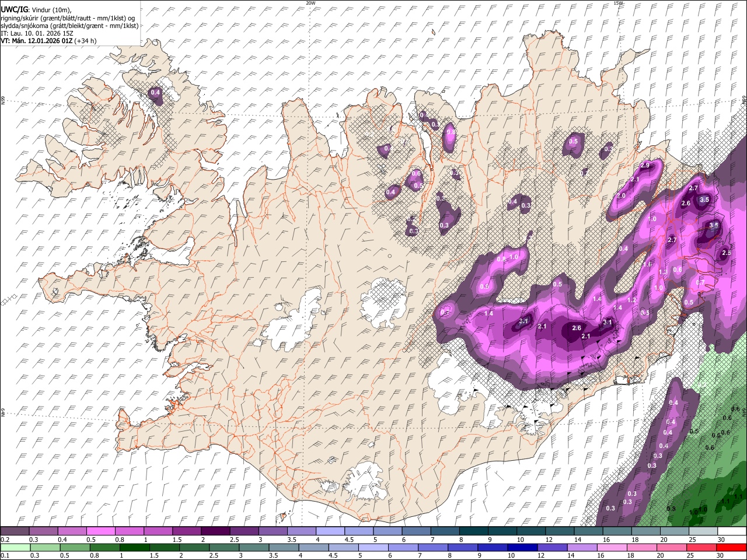Click the '0.1' legend label
Viewport: 747px width, 560px height.
tap(5, 556)
